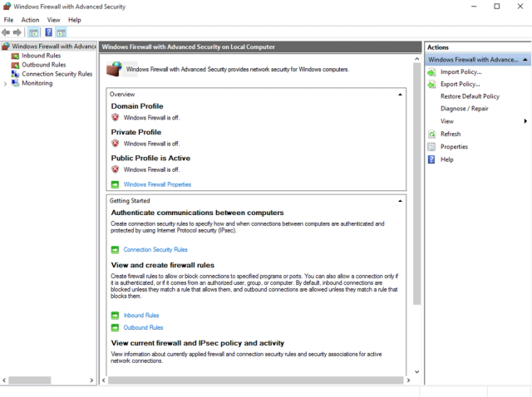Click Properties in the Actions pane
The width and height of the screenshot is (532, 397).
point(454,147)
